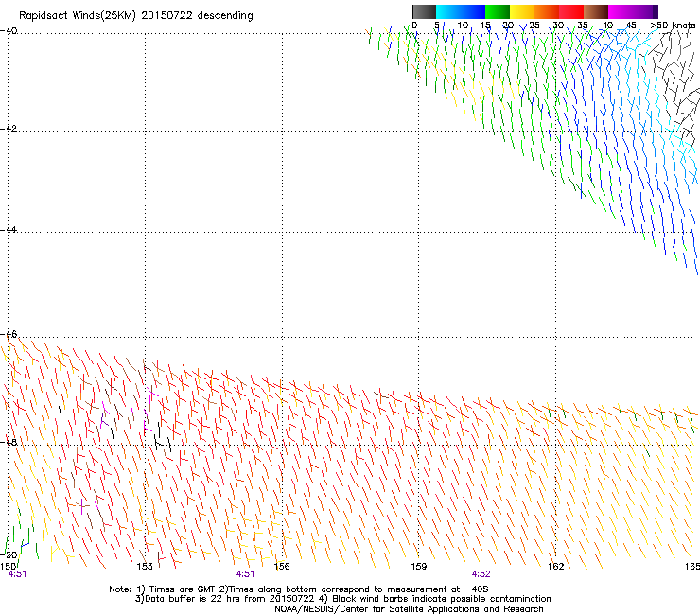Click the brown 35-40 knots legend swatch

click(x=596, y=11)
